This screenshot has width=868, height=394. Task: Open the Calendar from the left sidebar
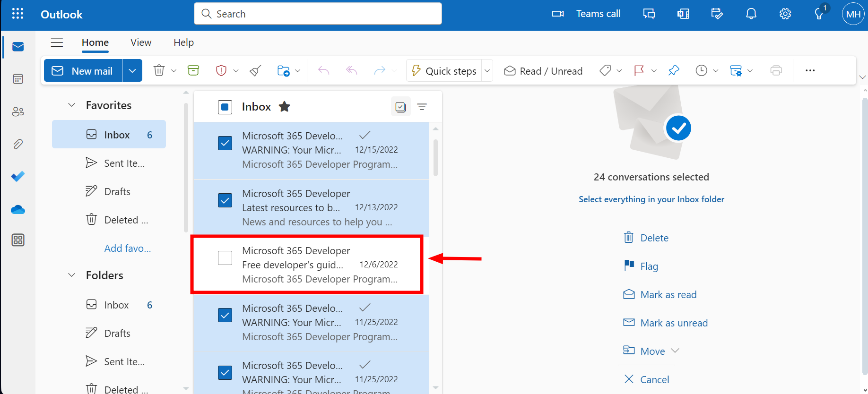[x=18, y=79]
